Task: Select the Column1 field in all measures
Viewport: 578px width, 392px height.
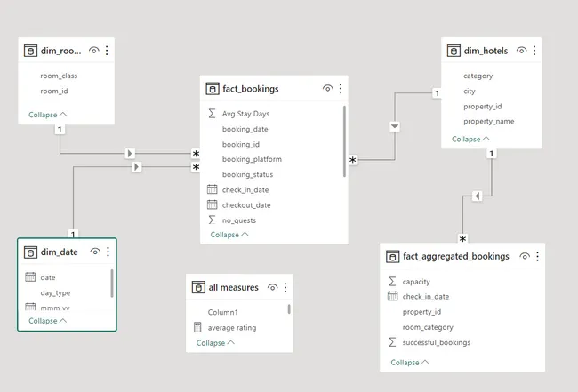Action: 222,312
